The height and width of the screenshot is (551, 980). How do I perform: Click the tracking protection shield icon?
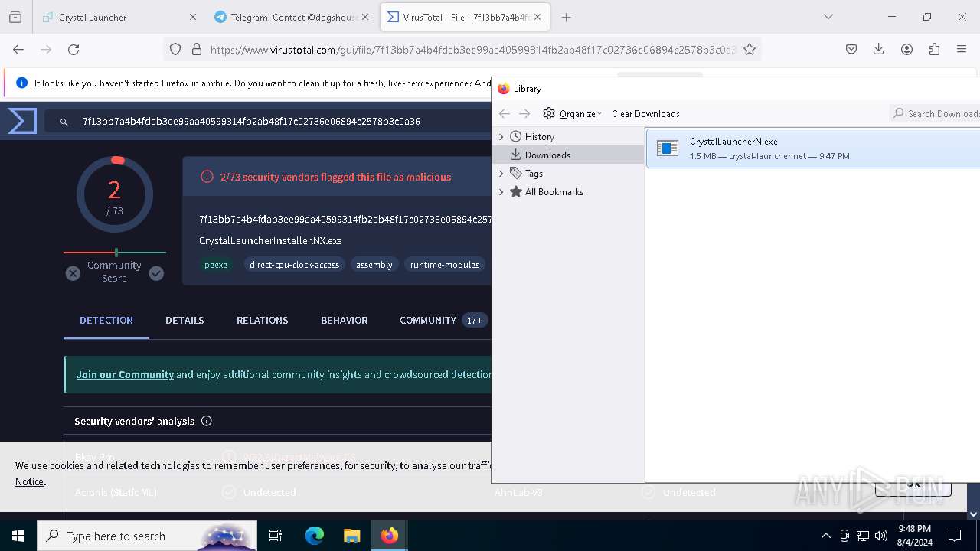[x=175, y=49]
